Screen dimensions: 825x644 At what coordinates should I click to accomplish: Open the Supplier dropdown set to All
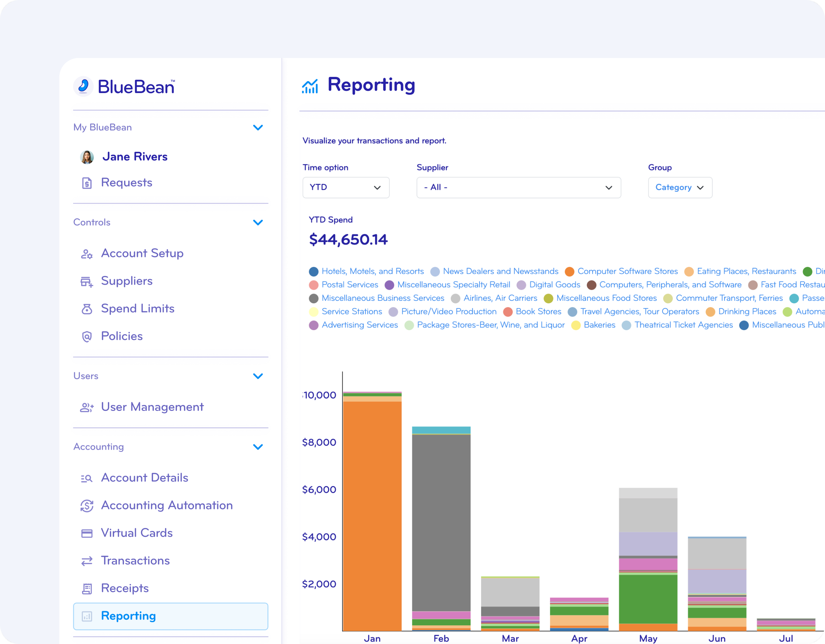[518, 187]
